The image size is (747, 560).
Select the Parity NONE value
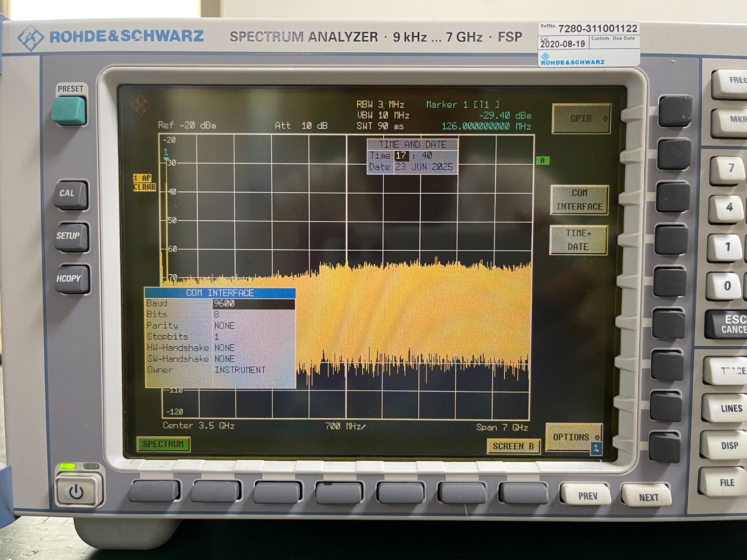pos(225,326)
